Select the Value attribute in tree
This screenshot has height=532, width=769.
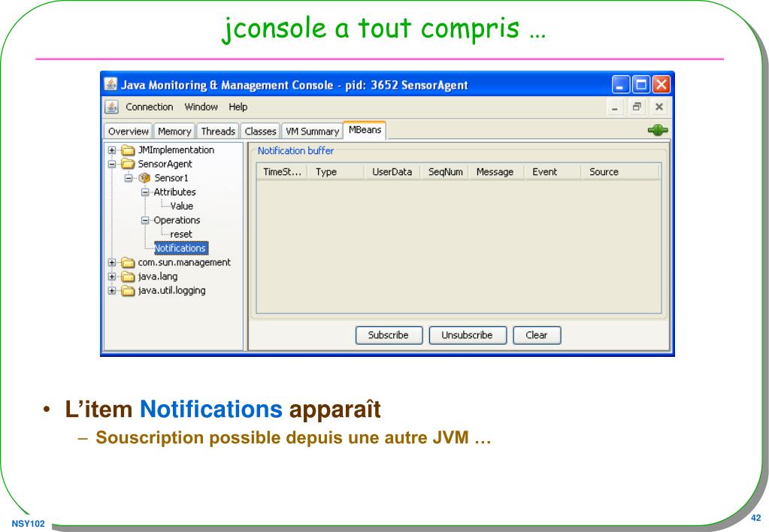(x=181, y=207)
